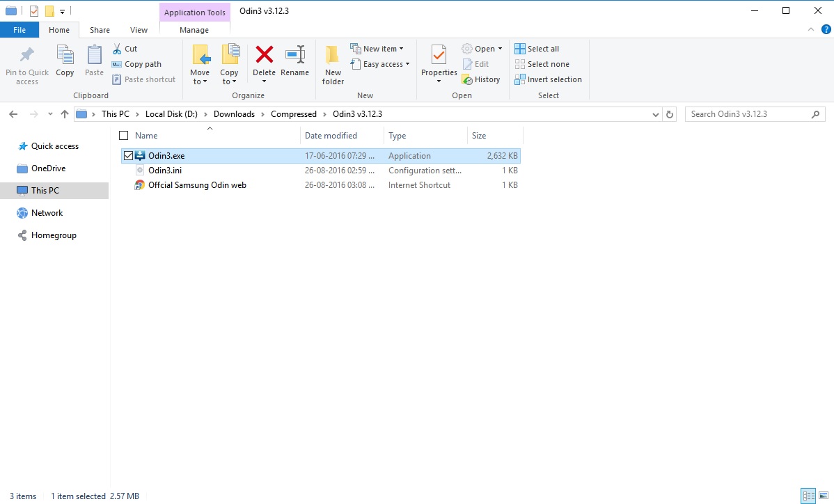Click the red Delete X icon
The image size is (834, 504).
pyautogui.click(x=265, y=54)
